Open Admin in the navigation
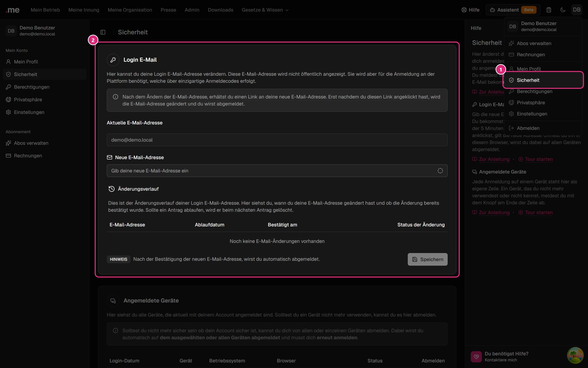 coord(192,10)
